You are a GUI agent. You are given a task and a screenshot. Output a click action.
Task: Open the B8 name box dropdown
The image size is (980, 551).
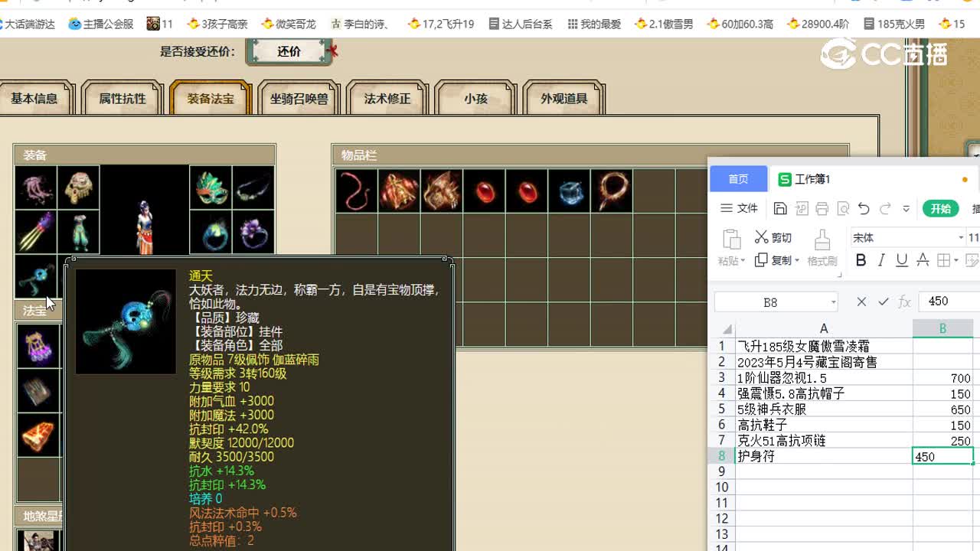pos(833,302)
